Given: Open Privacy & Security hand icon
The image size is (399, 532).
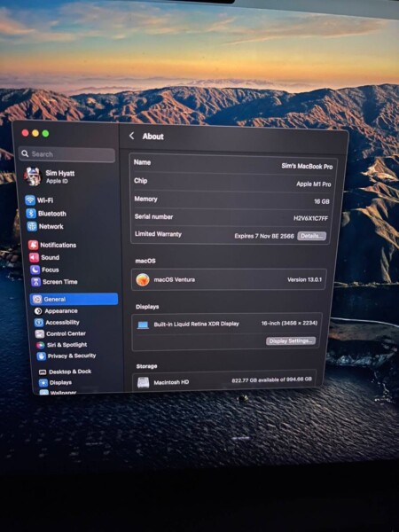Looking at the screenshot, I should (42, 356).
